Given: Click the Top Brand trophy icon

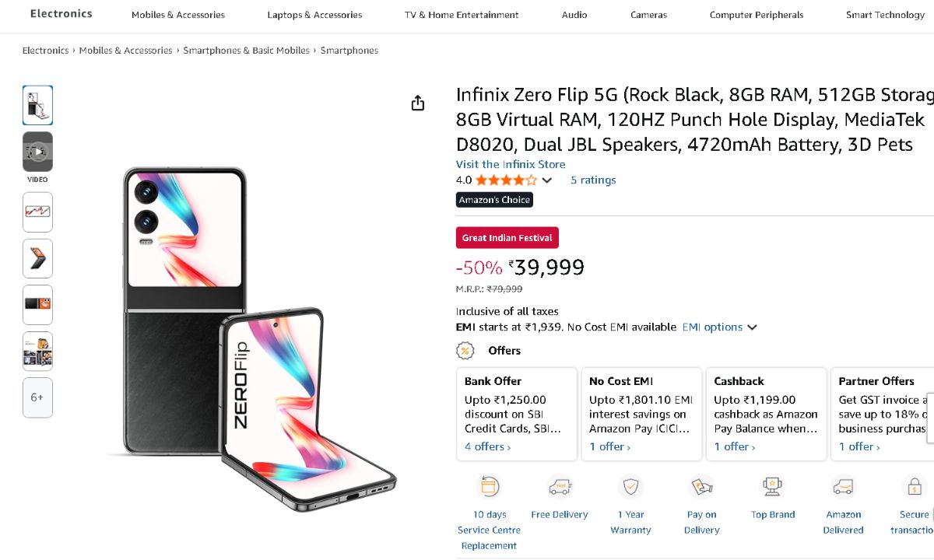Looking at the screenshot, I should coord(773,487).
